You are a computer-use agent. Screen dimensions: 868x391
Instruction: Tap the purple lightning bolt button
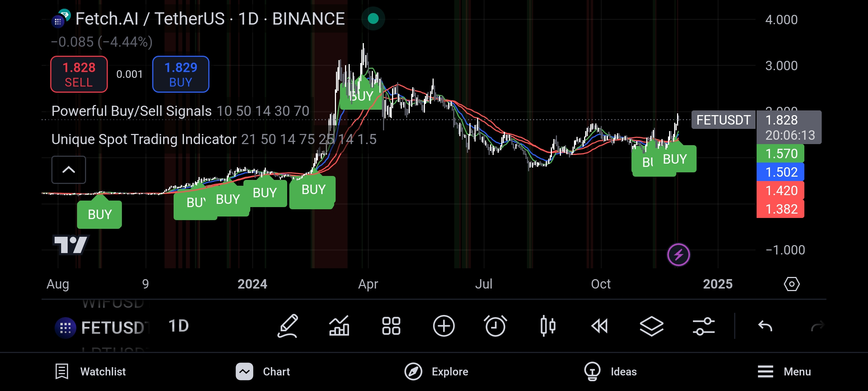(x=678, y=255)
